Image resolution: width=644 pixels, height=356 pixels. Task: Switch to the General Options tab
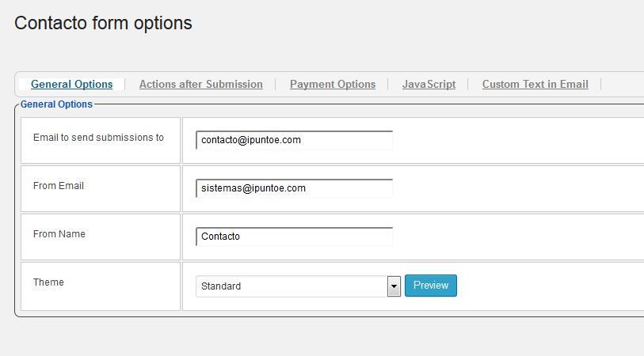coord(71,84)
